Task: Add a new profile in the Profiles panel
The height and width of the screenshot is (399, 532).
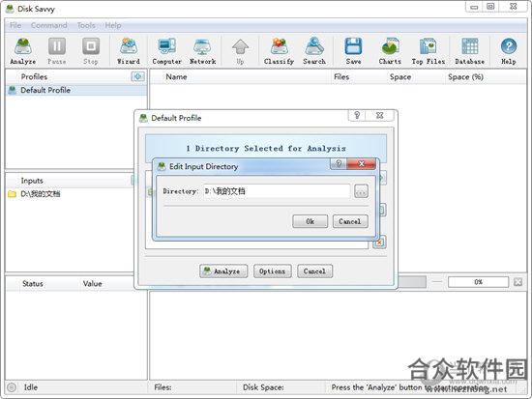Action: (137, 76)
